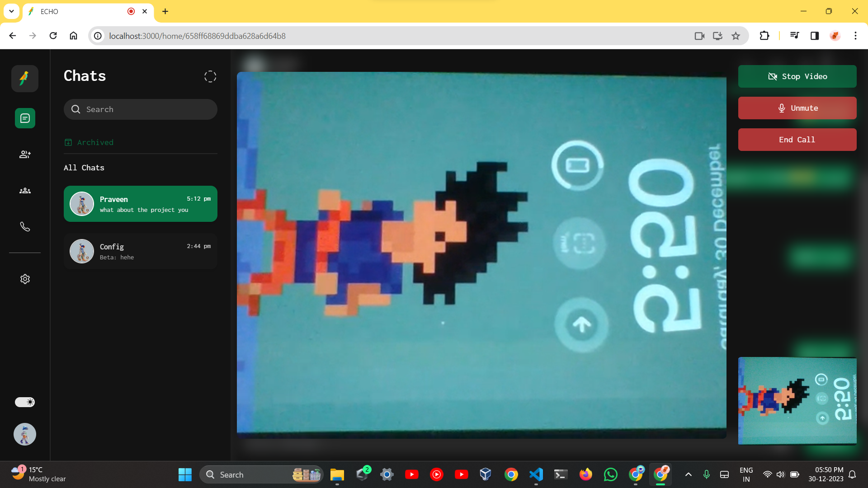This screenshot has height=488, width=868.
Task: Open the call log phone icon
Action: click(25, 227)
